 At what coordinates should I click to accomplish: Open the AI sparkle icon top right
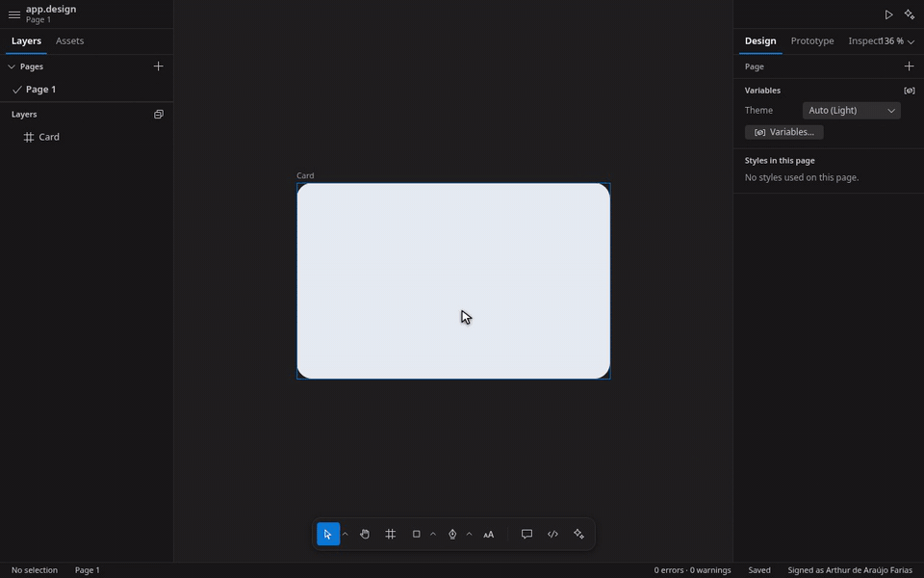point(910,14)
